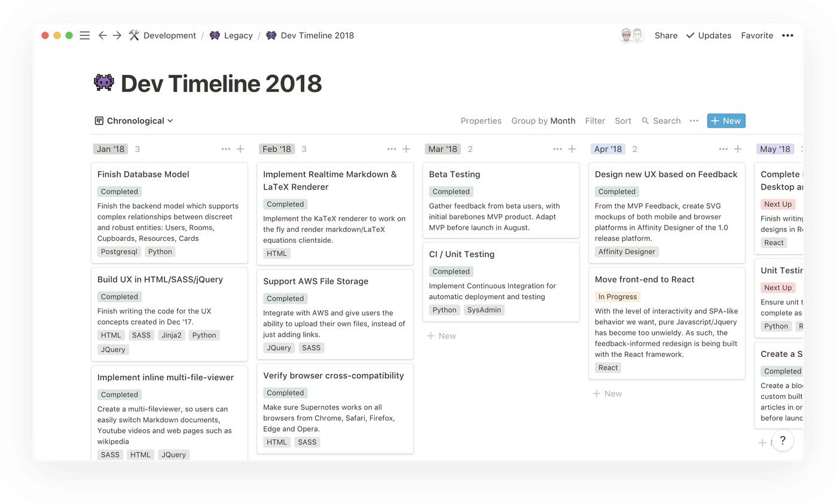Create an item with the blue New button
Screen dimensions: 837x504
[x=726, y=121]
